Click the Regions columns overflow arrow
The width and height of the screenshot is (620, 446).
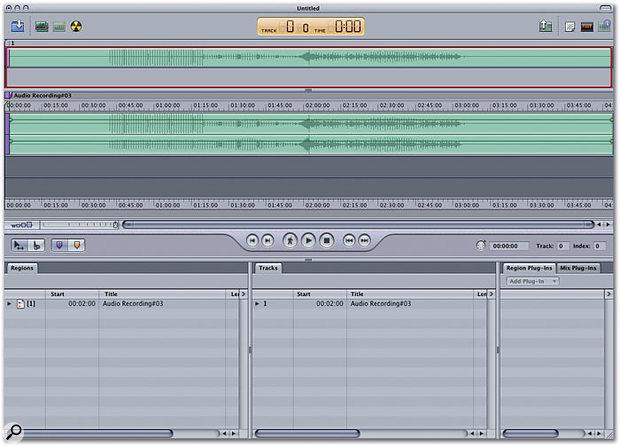[x=243, y=294]
